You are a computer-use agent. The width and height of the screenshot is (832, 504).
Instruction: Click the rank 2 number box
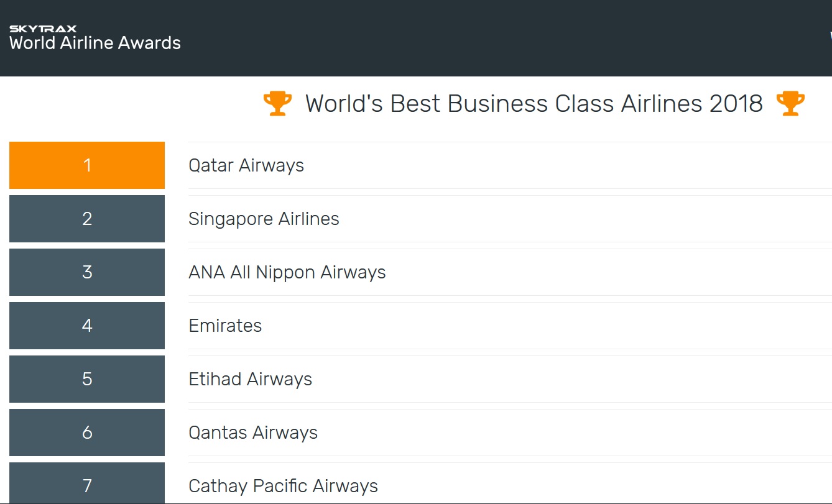[x=87, y=219]
